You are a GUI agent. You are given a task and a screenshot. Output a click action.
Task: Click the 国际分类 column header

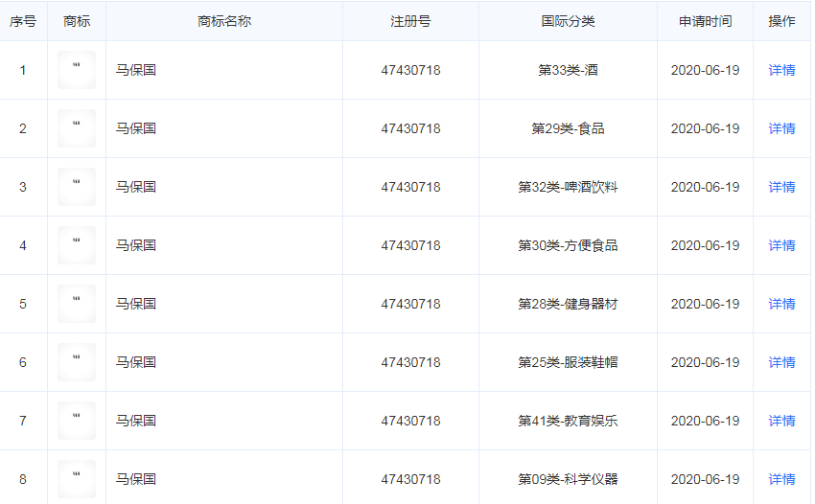coord(568,21)
